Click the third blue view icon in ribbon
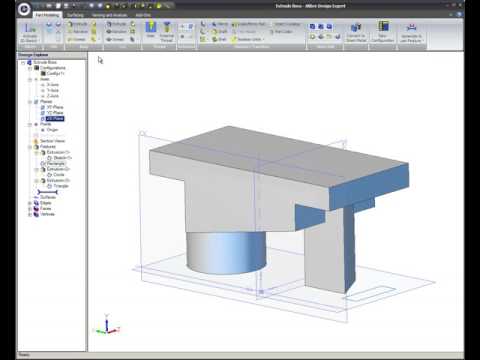This screenshot has width=480, height=360. click(329, 27)
